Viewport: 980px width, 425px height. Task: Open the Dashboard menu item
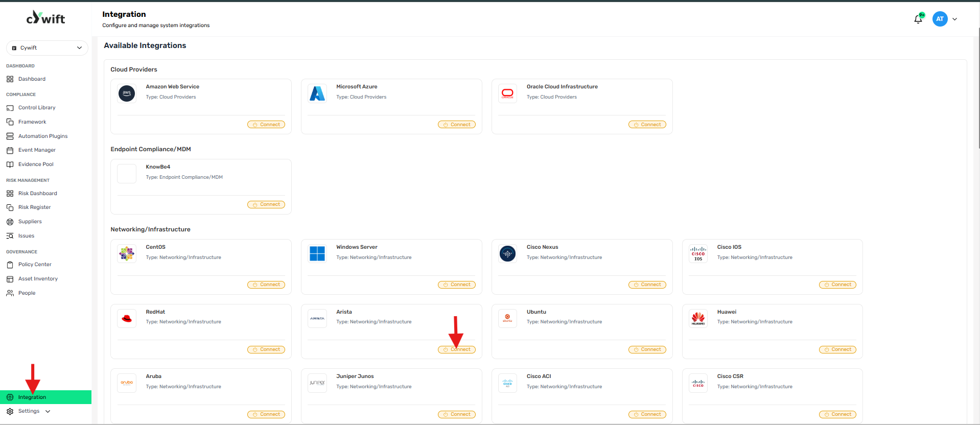[x=32, y=79]
